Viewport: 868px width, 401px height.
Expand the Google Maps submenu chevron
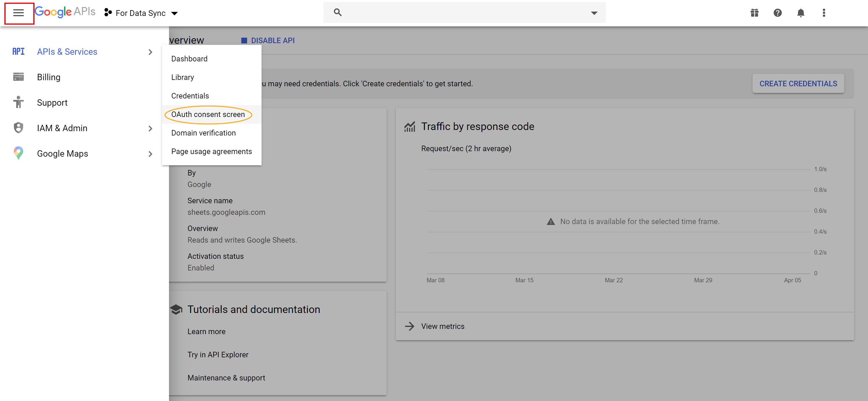(150, 154)
